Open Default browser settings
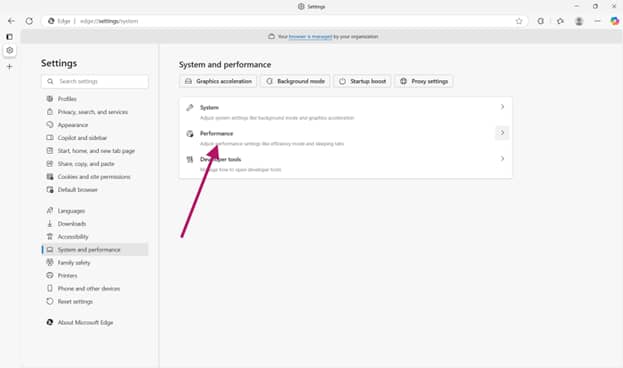 95,190
